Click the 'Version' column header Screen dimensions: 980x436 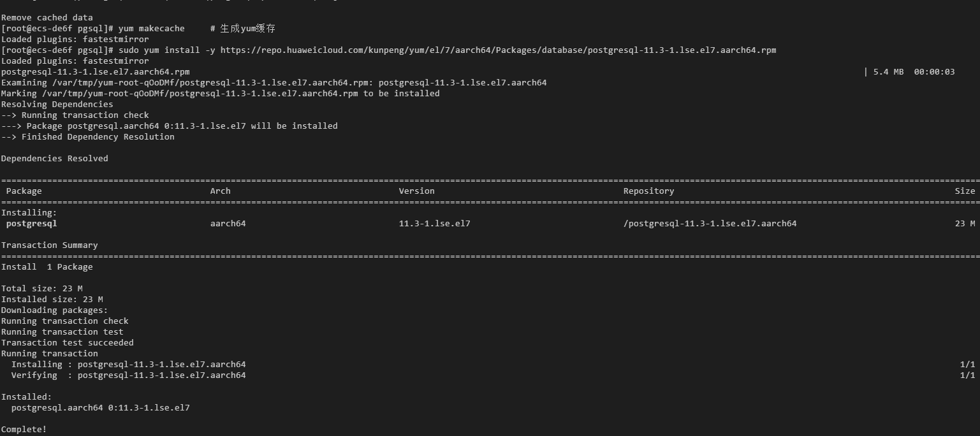tap(416, 191)
